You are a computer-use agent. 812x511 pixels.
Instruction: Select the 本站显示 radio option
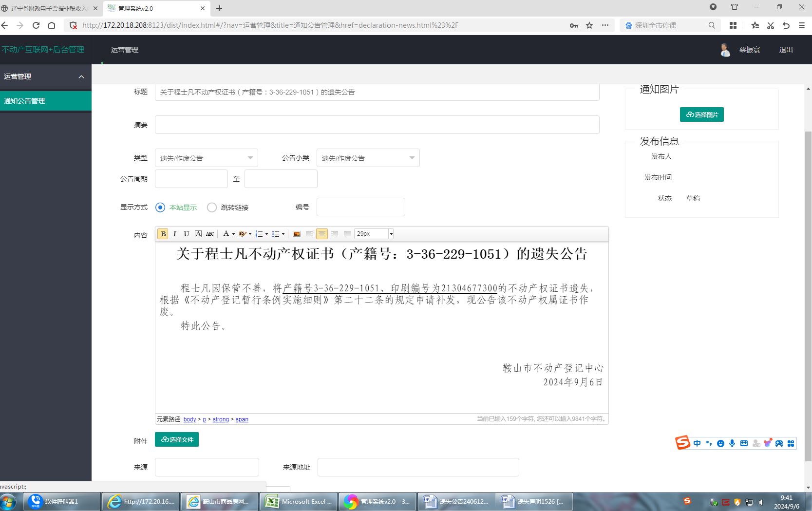[x=160, y=207]
